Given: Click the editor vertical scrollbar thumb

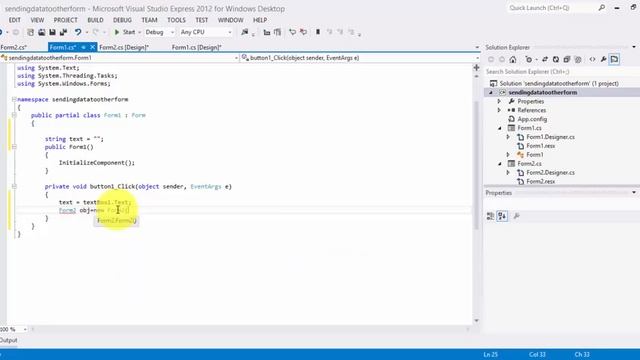Looking at the screenshot, I should click(476, 165).
